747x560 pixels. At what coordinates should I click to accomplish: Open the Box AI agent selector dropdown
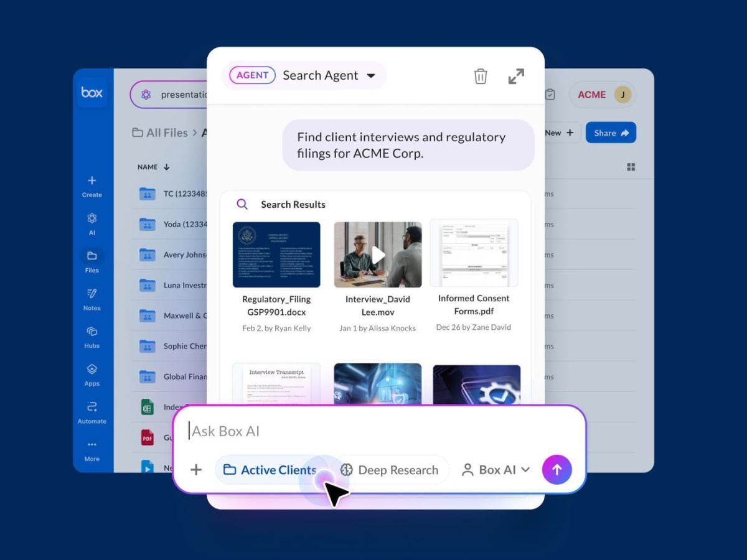click(x=496, y=470)
